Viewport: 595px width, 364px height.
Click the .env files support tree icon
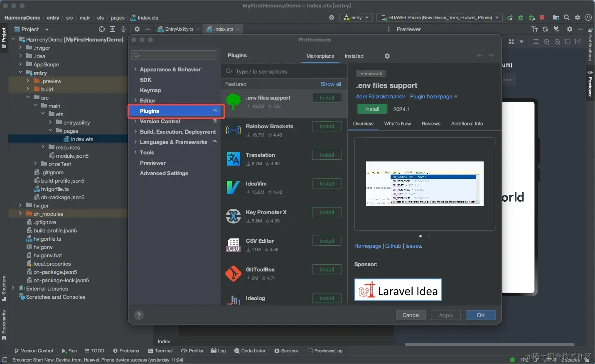click(x=233, y=101)
